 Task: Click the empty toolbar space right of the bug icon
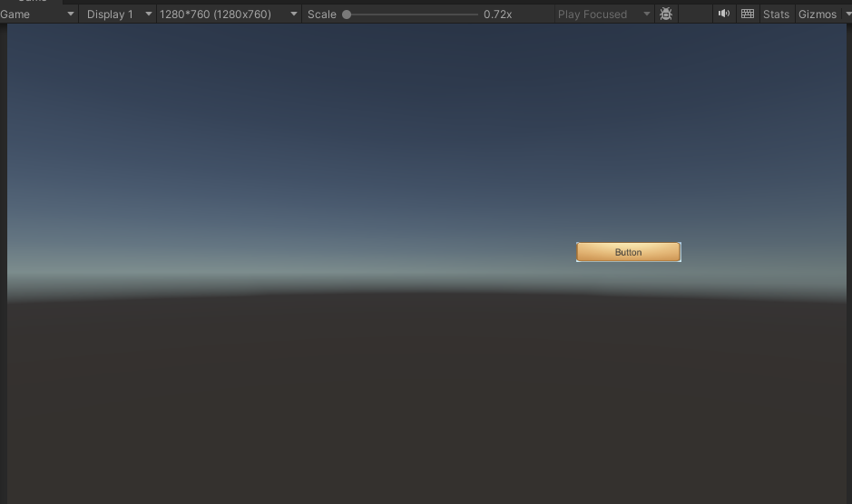[x=695, y=14]
